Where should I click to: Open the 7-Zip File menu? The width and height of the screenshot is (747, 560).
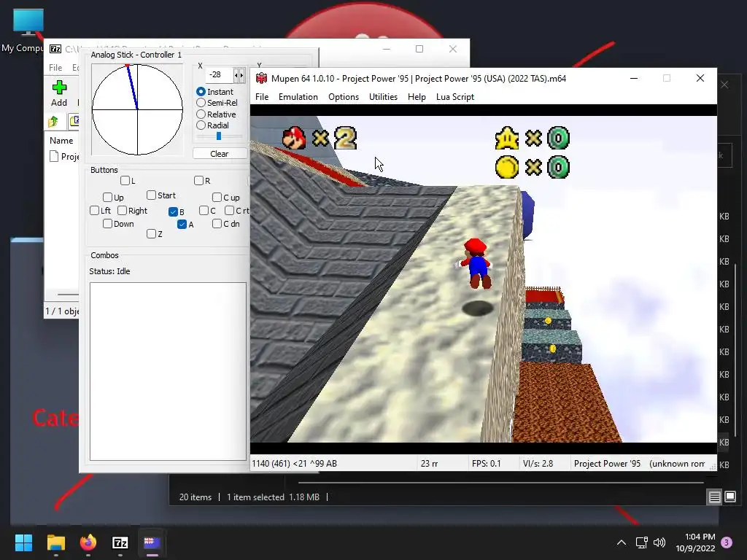point(55,68)
